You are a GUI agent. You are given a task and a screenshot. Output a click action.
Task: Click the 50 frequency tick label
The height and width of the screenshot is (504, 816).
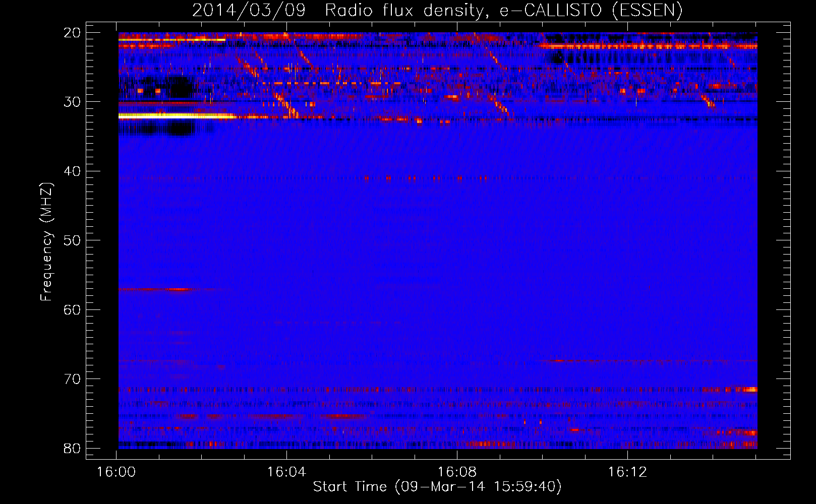(x=72, y=240)
